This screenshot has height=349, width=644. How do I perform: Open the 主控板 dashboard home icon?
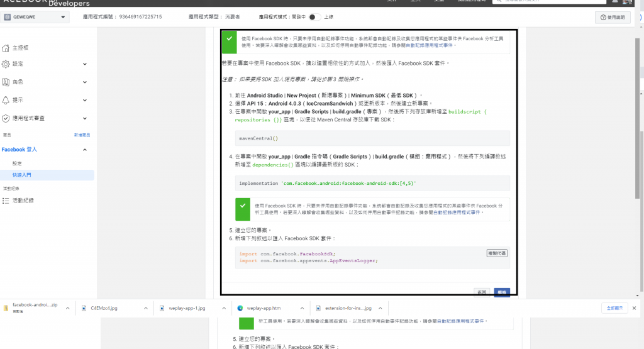(6, 48)
